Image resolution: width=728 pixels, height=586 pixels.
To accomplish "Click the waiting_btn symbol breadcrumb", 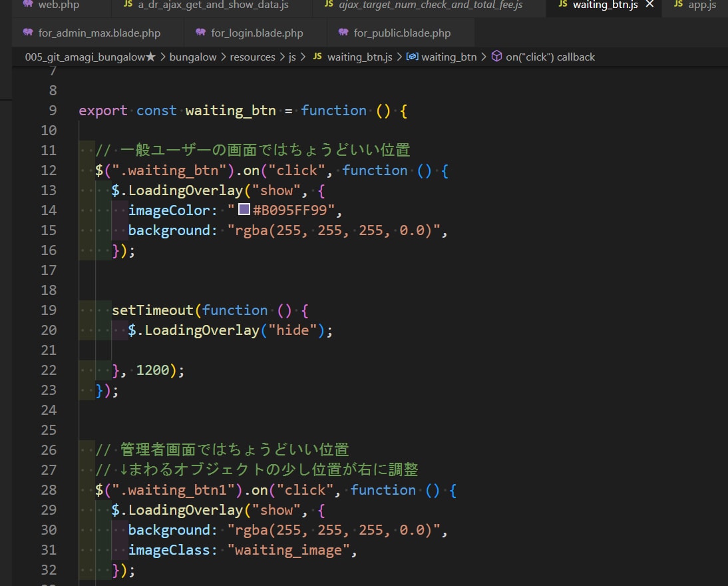I will pos(449,57).
